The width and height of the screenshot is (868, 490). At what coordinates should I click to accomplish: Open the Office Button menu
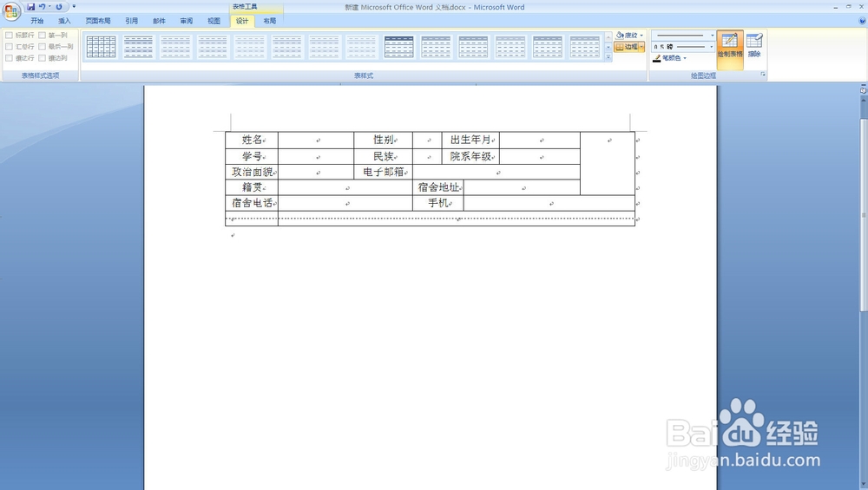tap(11, 11)
